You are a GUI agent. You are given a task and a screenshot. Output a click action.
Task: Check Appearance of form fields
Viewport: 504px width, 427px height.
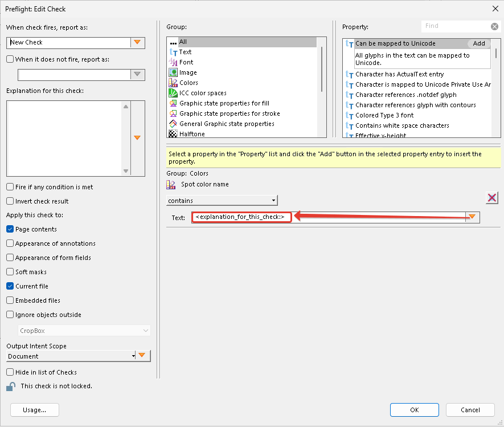point(10,258)
